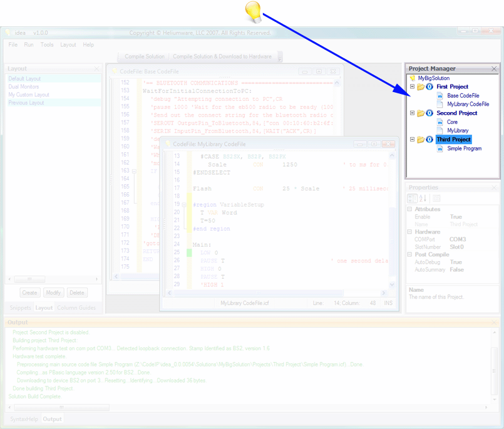Toggle the Enable property for Third Project
The image size is (504, 429).
tap(456, 217)
